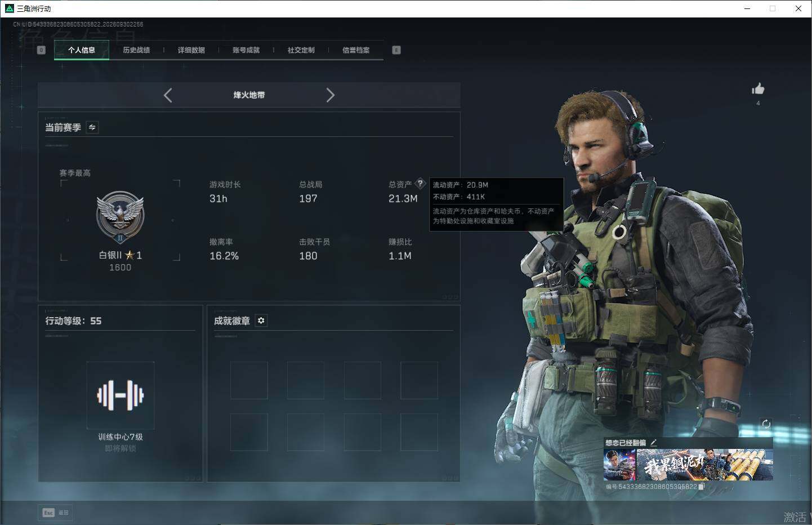Click the rotate refresh icon above the name card
Viewport: 812px width, 525px height.
click(x=766, y=424)
